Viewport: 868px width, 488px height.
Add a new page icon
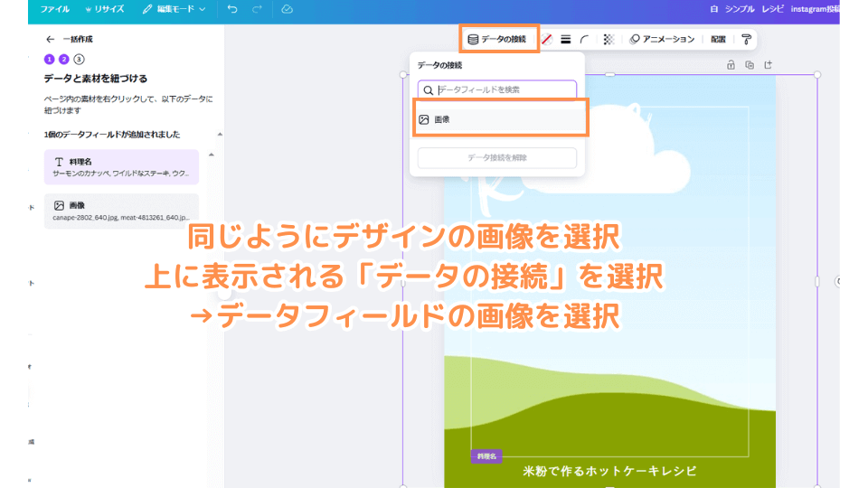768,65
